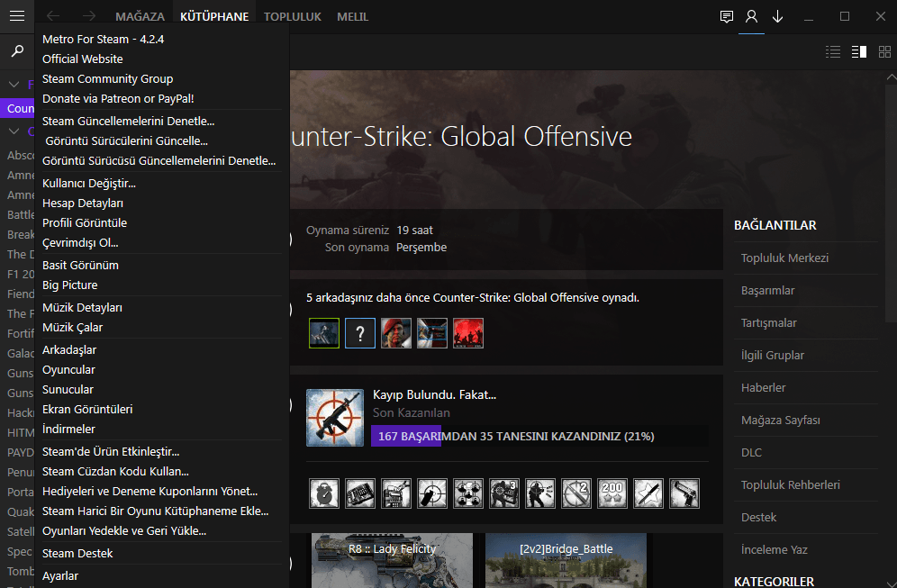This screenshot has height=588, width=897.
Task: Open the hamburger main menu
Action: point(17,16)
